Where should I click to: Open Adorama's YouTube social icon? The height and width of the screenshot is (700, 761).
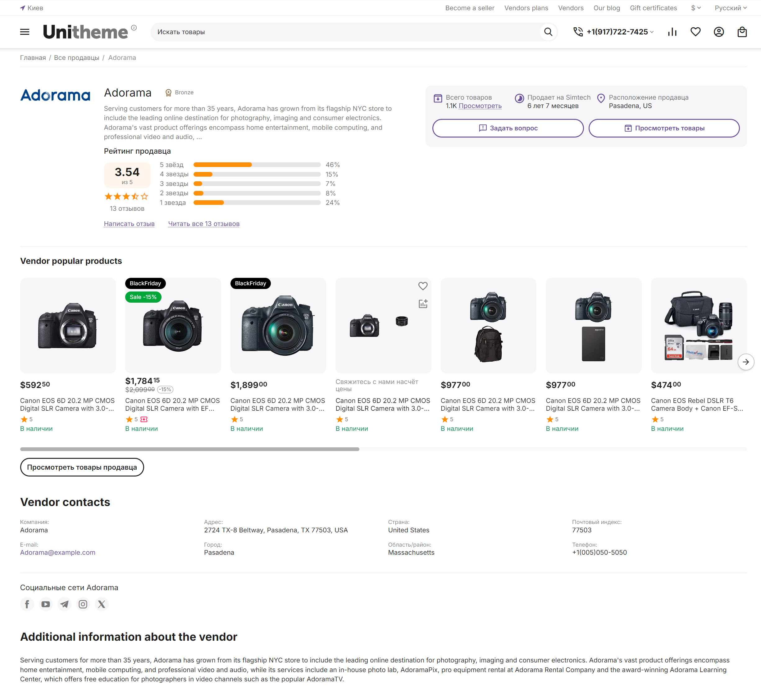(x=46, y=604)
